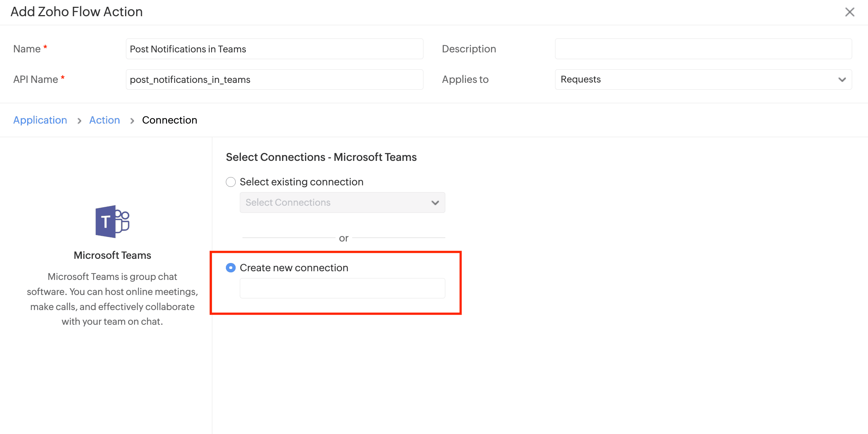Open the Select Connections dropdown
The width and height of the screenshot is (868, 434).
coord(342,203)
